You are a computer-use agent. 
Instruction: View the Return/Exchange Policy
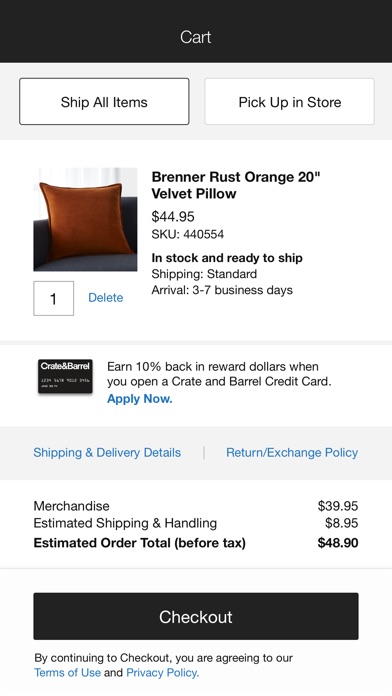click(292, 452)
